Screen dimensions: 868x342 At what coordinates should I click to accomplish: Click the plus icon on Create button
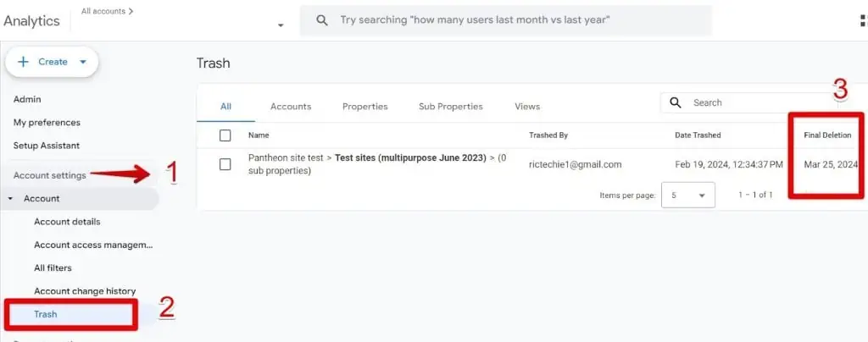point(23,62)
